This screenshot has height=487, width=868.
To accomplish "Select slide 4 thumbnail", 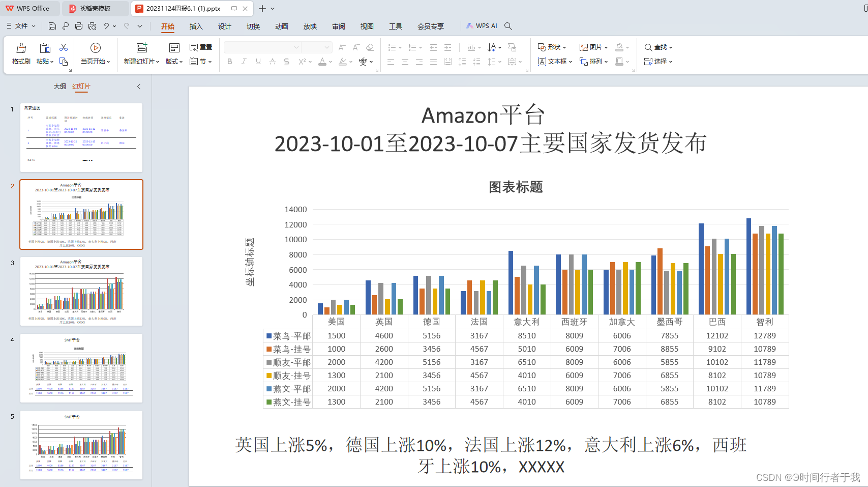I will pos(81,368).
